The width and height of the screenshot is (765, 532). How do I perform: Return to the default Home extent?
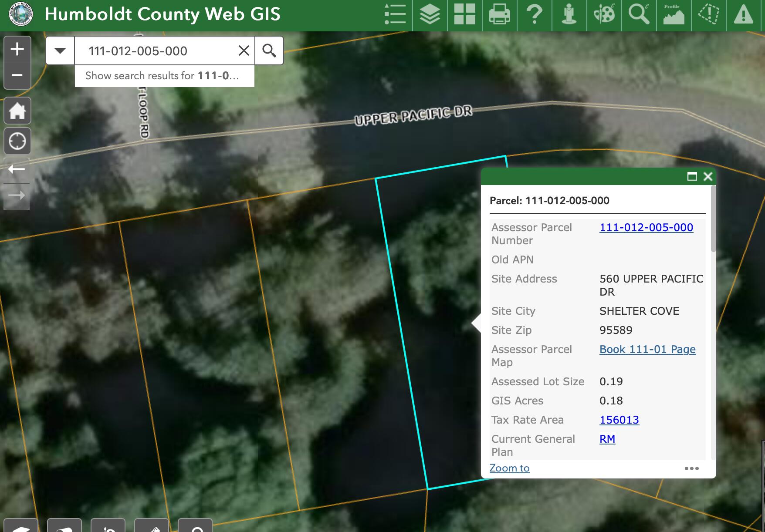17,111
